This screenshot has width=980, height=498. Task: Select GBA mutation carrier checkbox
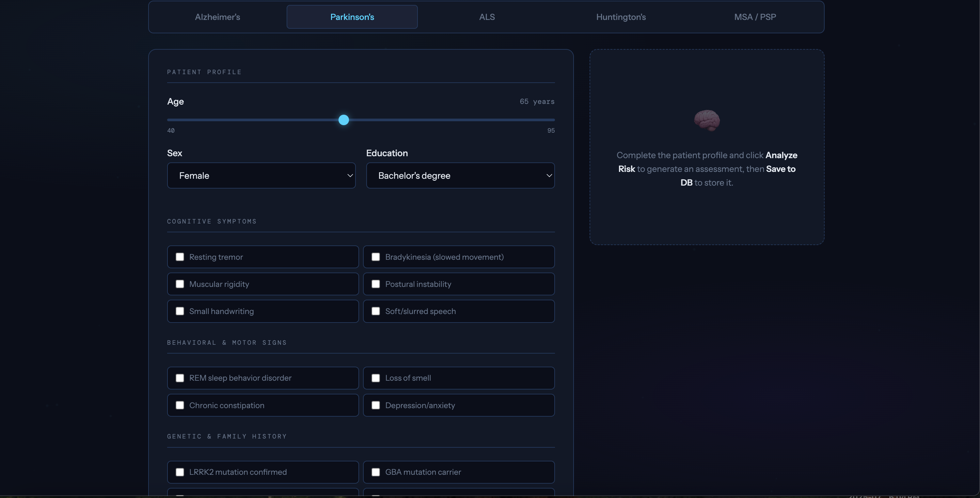point(375,472)
